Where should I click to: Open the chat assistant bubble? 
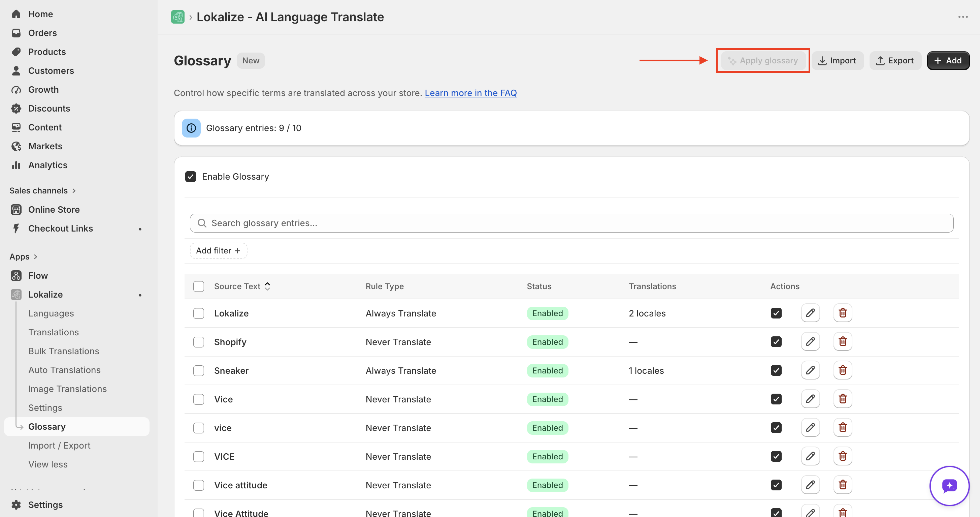(x=949, y=486)
